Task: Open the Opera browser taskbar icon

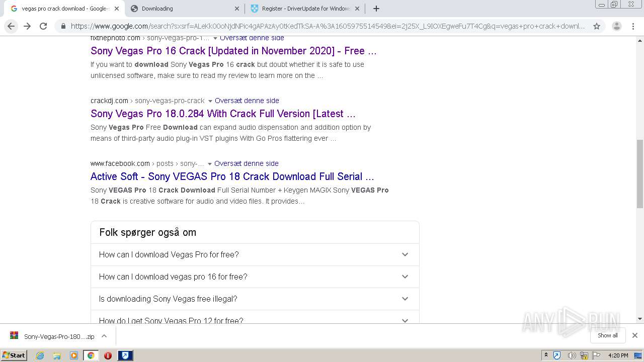Action: (108, 355)
